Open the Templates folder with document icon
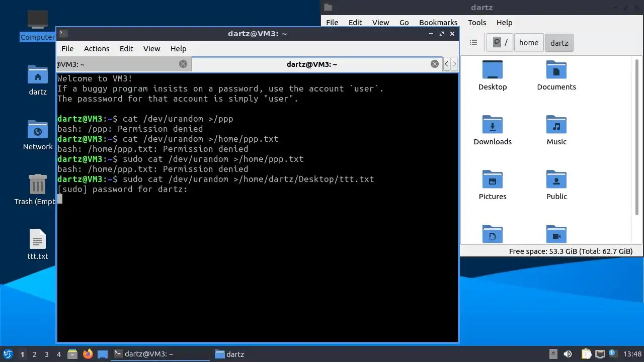This screenshot has width=644, height=362. [x=493, y=234]
